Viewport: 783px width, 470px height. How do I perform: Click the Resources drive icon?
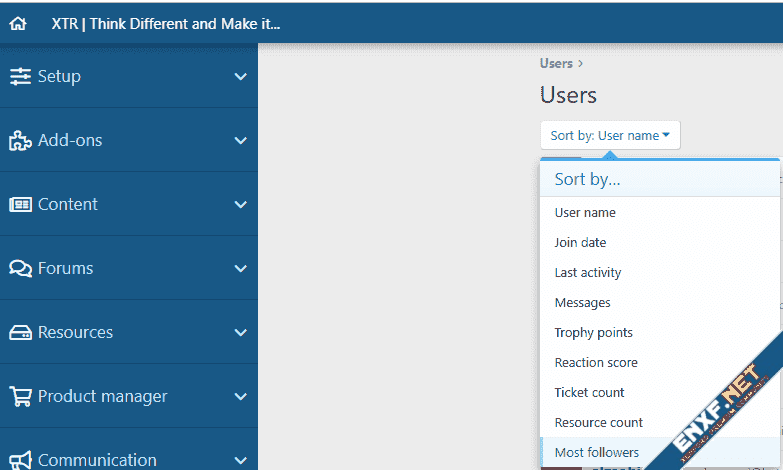click(20, 332)
